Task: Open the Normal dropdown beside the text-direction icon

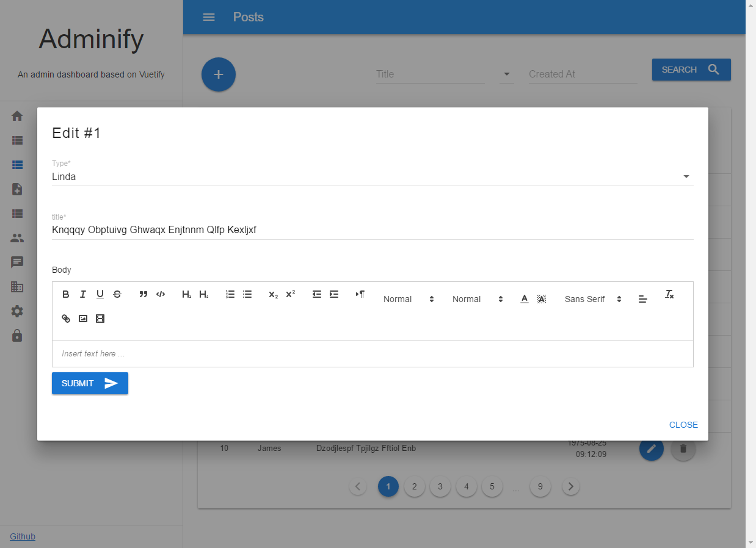Action: pos(409,299)
